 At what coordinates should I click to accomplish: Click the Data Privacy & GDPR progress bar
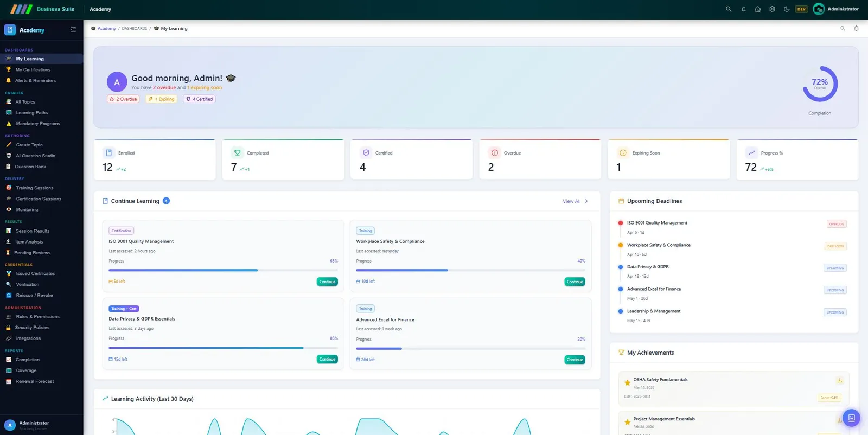click(223, 348)
